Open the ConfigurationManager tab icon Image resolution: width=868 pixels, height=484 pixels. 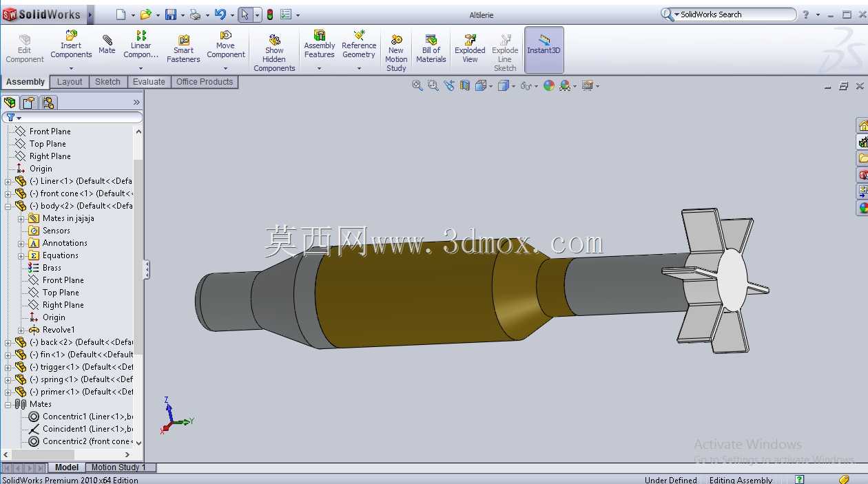coord(48,103)
